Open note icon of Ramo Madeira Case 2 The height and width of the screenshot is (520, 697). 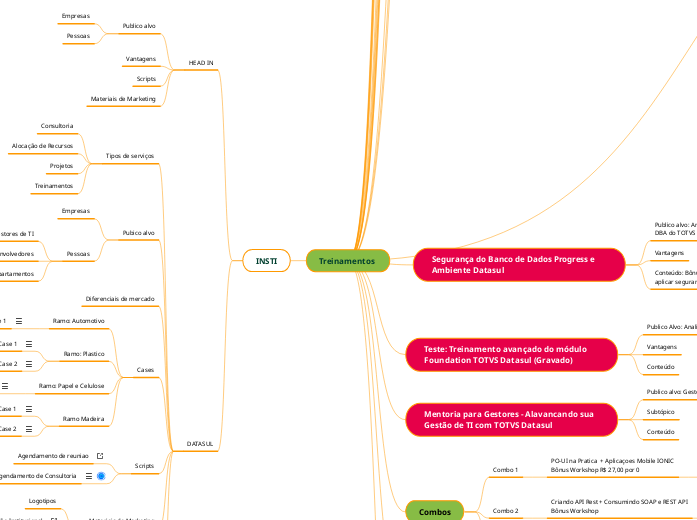(x=29, y=429)
